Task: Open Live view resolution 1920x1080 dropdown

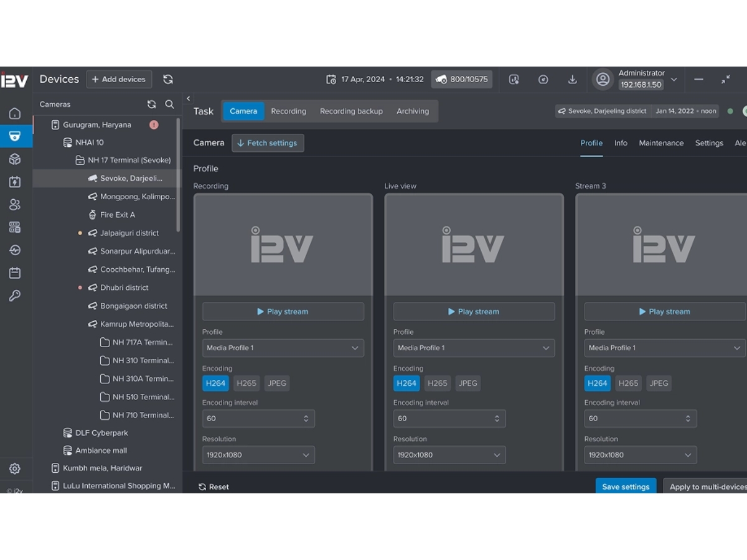Action: [449, 455]
